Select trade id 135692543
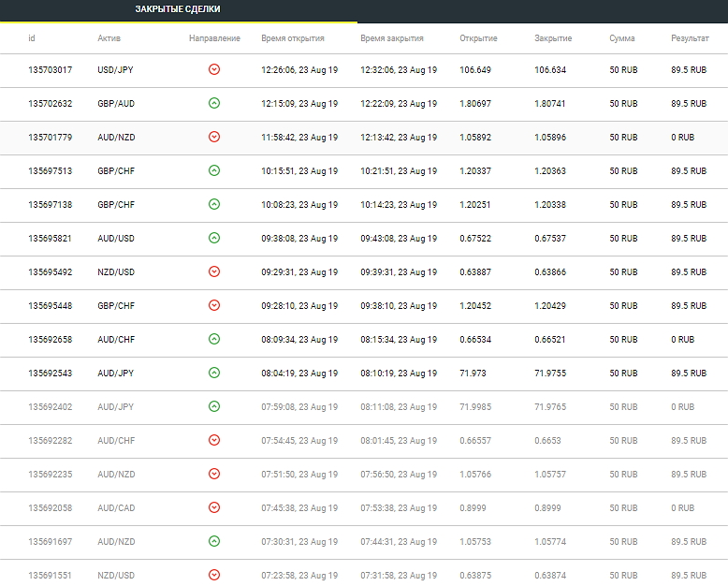This screenshot has height=586, width=728. pyautogui.click(x=51, y=374)
